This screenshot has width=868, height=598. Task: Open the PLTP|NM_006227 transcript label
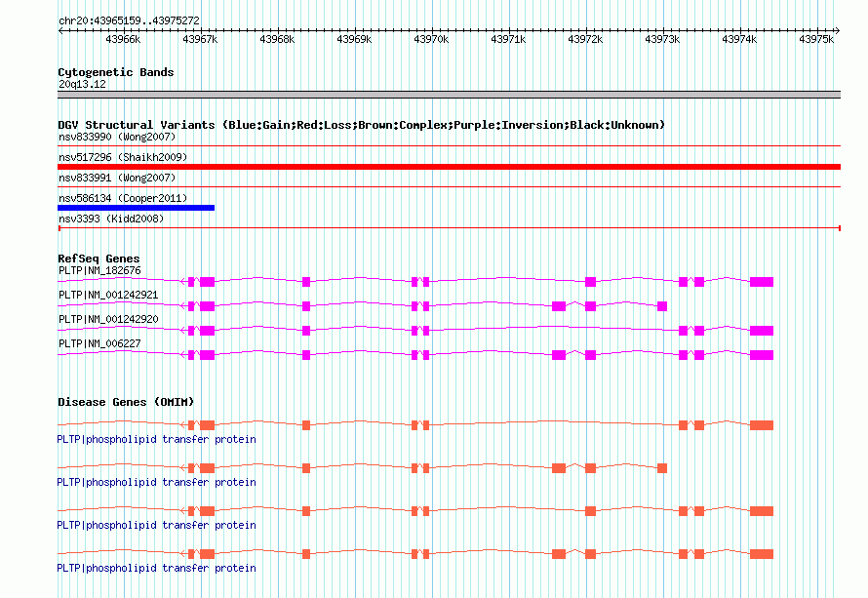[x=99, y=343]
